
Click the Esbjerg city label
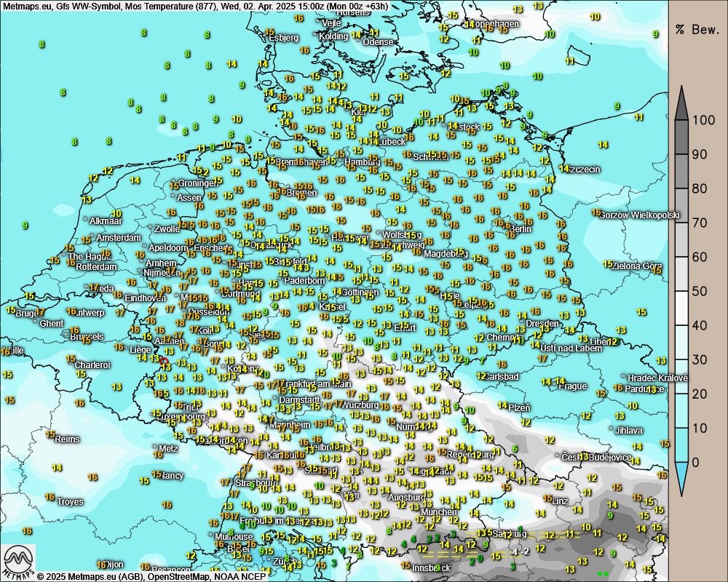point(283,38)
